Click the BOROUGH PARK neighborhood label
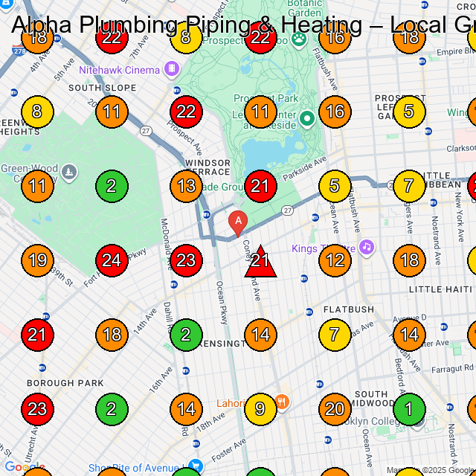476x476 pixels. pyautogui.click(x=65, y=383)
